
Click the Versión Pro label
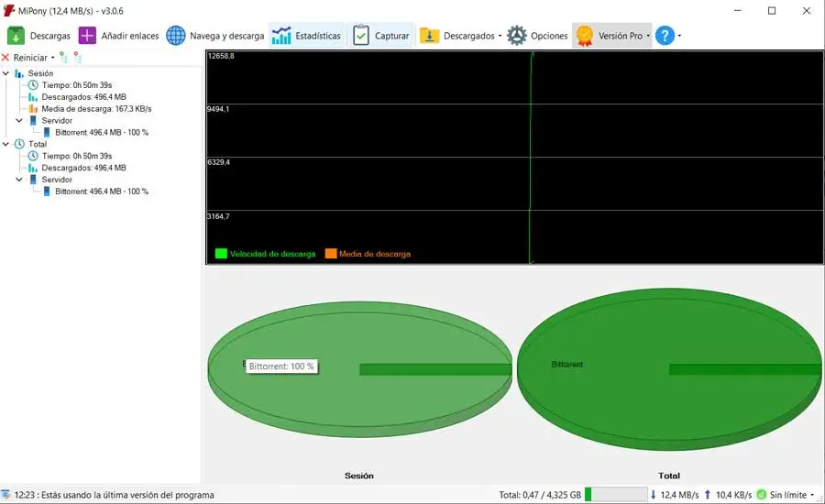[621, 36]
